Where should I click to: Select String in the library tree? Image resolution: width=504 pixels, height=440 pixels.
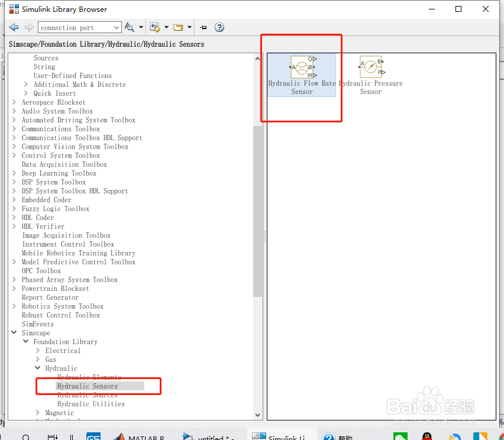(x=44, y=67)
